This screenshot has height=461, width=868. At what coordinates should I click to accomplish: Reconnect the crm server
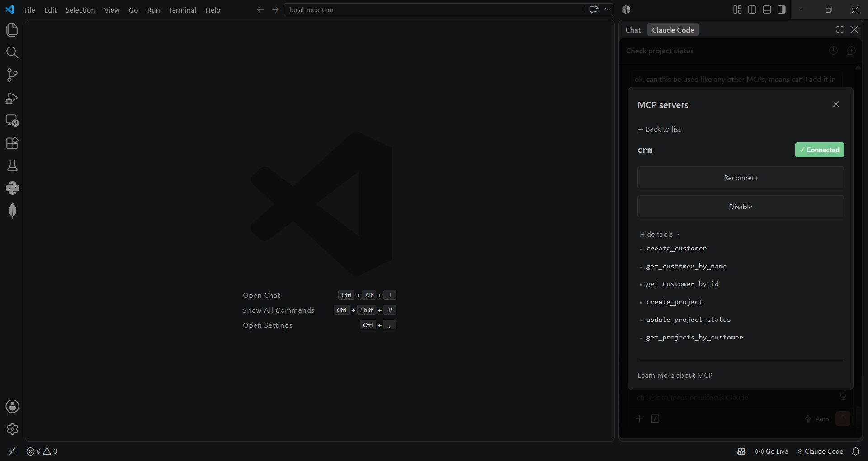click(x=741, y=178)
